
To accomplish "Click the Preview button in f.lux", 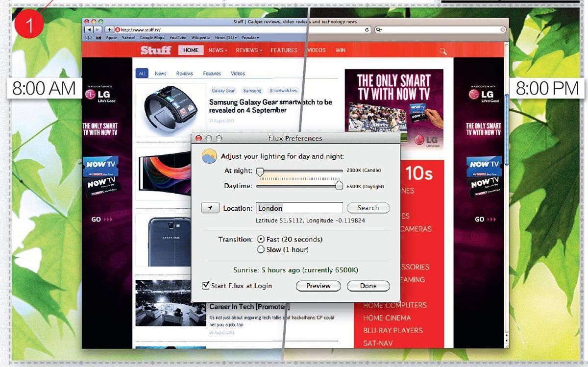I will [x=318, y=286].
